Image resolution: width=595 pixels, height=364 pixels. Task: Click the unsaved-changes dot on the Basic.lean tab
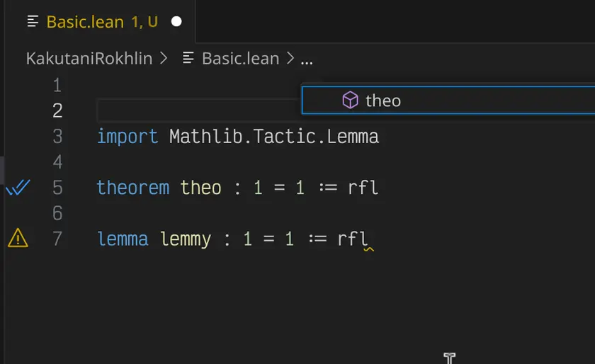click(x=176, y=21)
